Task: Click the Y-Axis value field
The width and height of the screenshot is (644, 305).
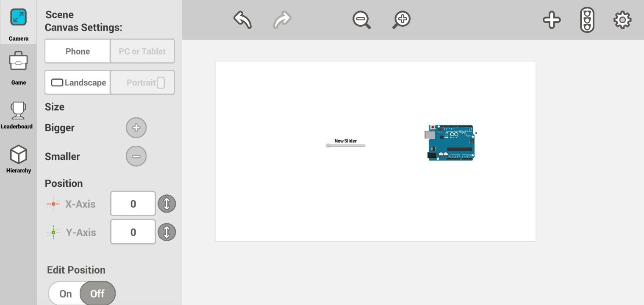Action: click(133, 232)
